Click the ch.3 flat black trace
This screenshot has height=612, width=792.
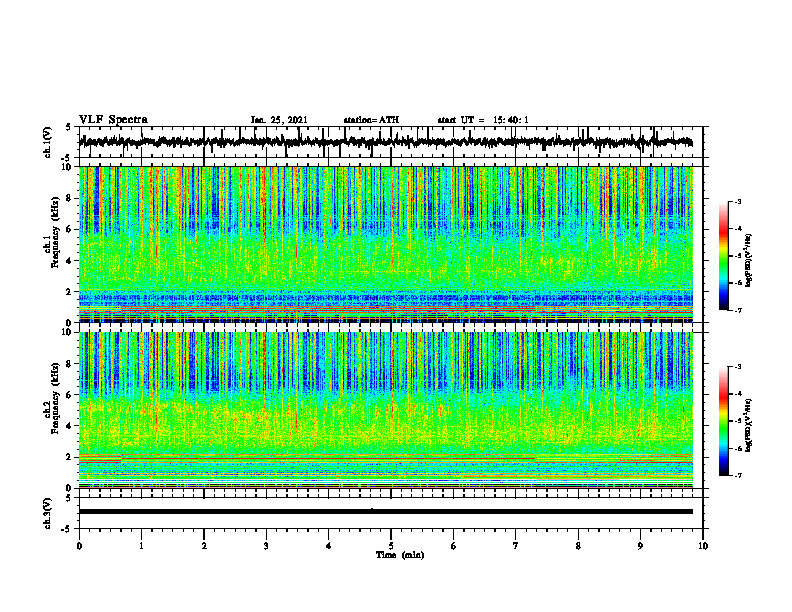(385, 512)
